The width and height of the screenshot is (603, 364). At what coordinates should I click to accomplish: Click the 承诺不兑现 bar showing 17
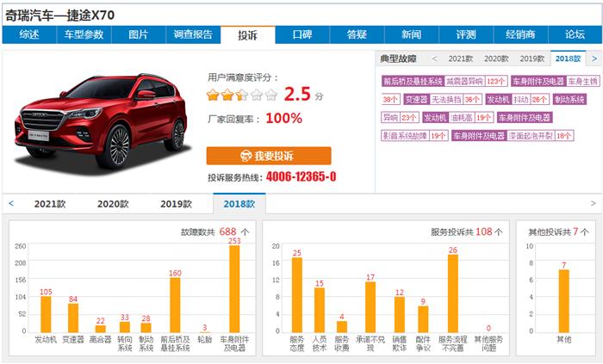370,307
